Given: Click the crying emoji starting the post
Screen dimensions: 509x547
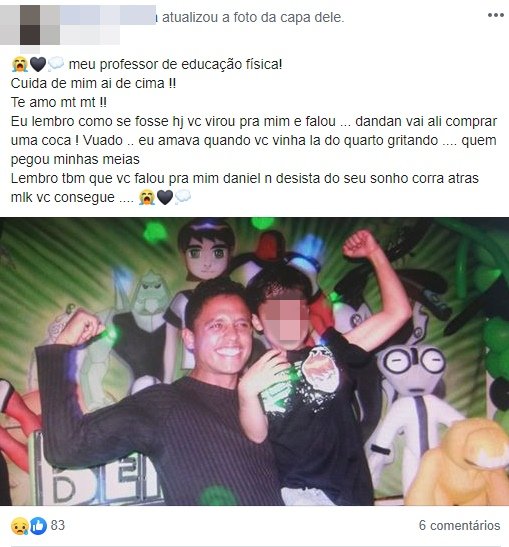Looking at the screenshot, I should (x=20, y=65).
